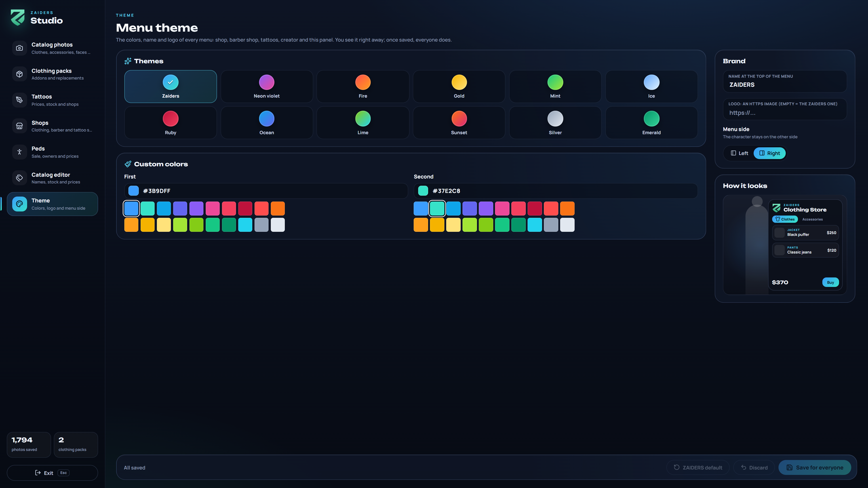Open the Tattoos section

click(52, 100)
